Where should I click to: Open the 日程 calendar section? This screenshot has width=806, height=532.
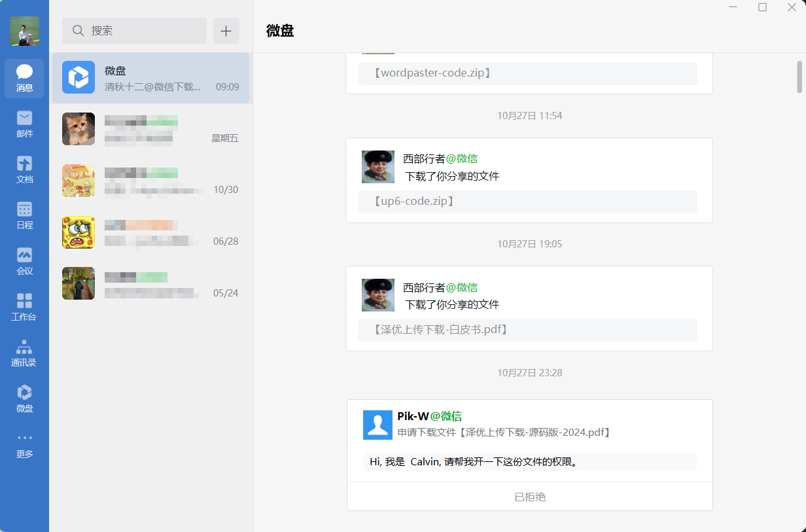click(x=24, y=216)
